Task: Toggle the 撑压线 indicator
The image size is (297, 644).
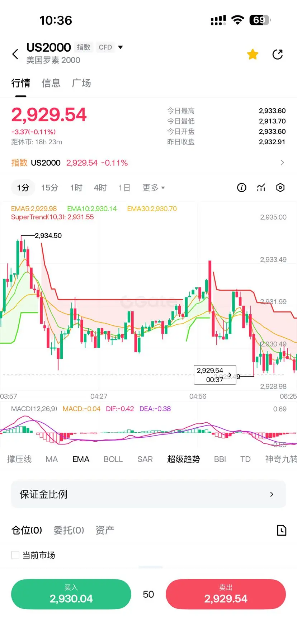Action: coord(19,459)
